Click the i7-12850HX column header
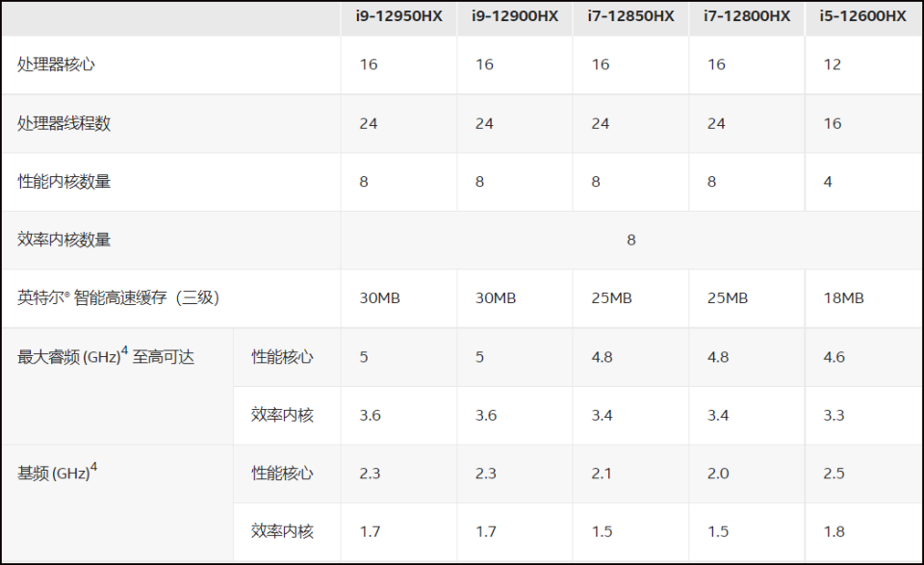This screenshot has height=565, width=924. [x=631, y=16]
